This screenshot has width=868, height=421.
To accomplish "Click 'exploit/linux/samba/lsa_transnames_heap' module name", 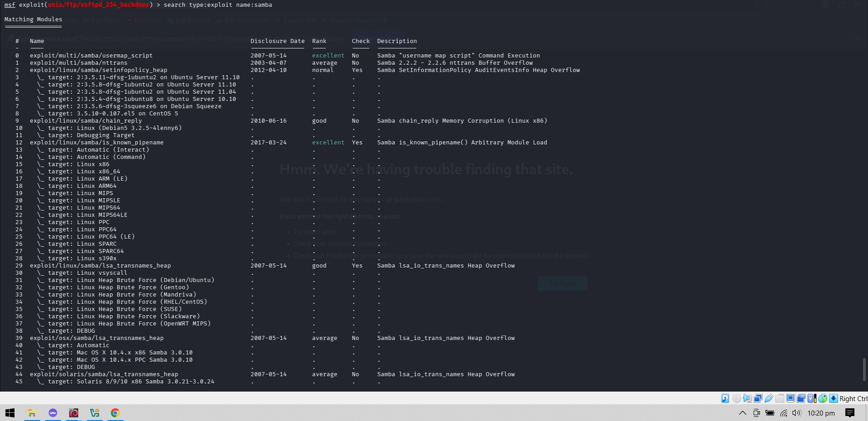I will click(x=100, y=266).
